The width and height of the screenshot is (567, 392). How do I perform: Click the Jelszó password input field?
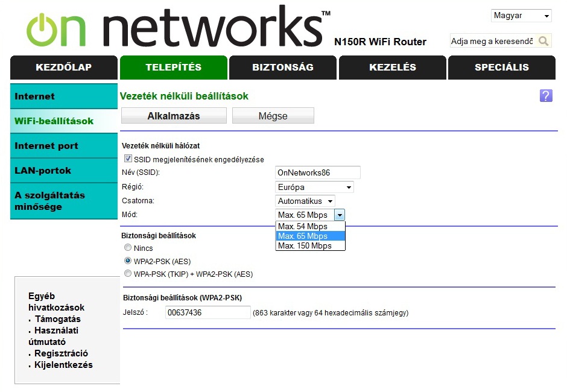(208, 312)
